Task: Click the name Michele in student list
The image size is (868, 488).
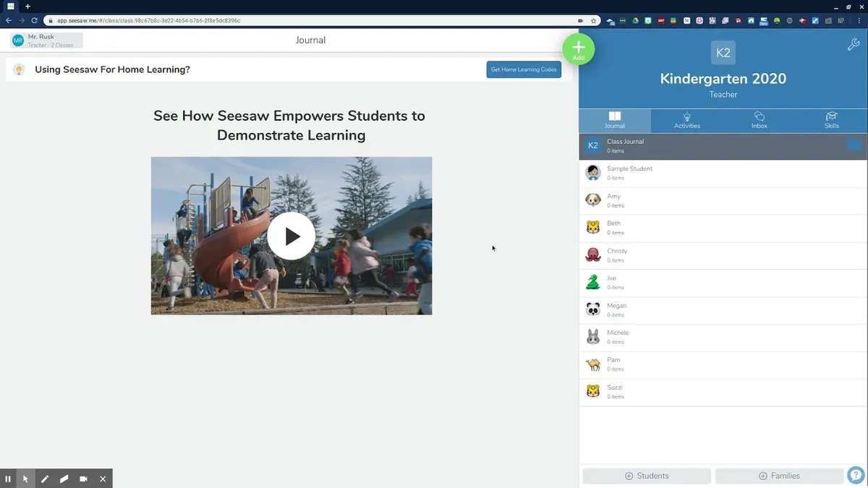Action: pyautogui.click(x=618, y=333)
